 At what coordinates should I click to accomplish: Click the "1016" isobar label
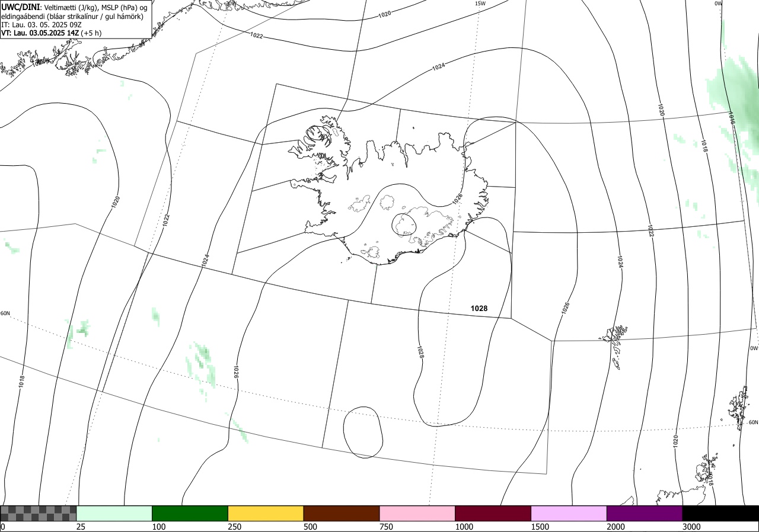733,118
